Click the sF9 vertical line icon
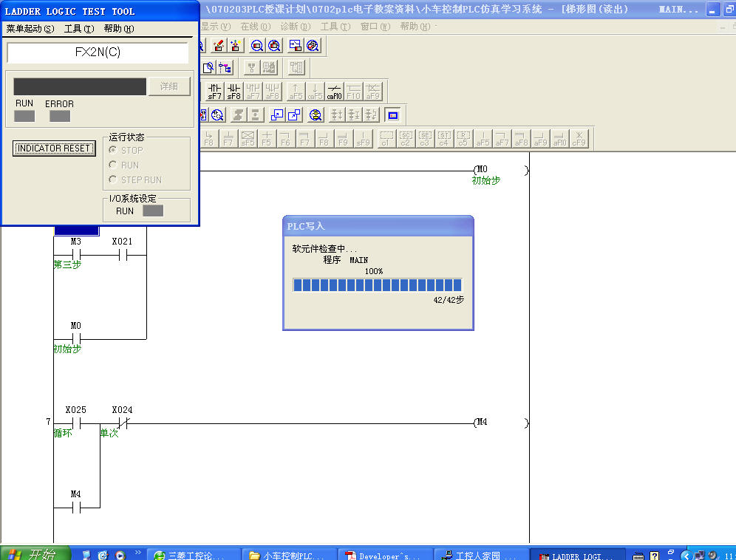This screenshot has width=736, height=560. click(x=363, y=138)
